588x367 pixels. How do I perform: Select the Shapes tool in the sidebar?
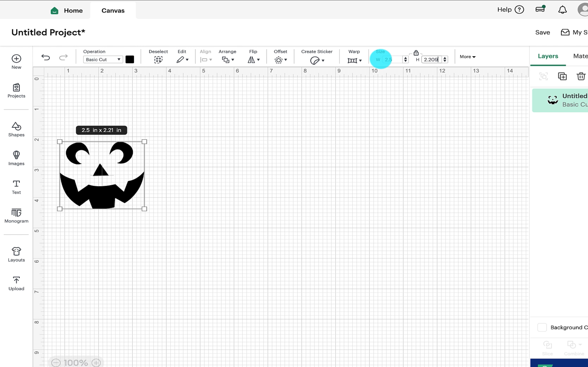(16, 129)
